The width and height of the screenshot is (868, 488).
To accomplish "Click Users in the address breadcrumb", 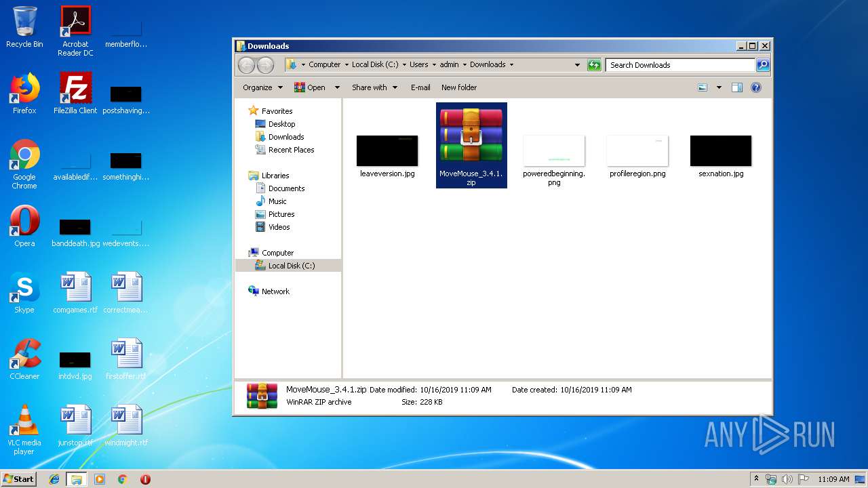I will coord(418,65).
